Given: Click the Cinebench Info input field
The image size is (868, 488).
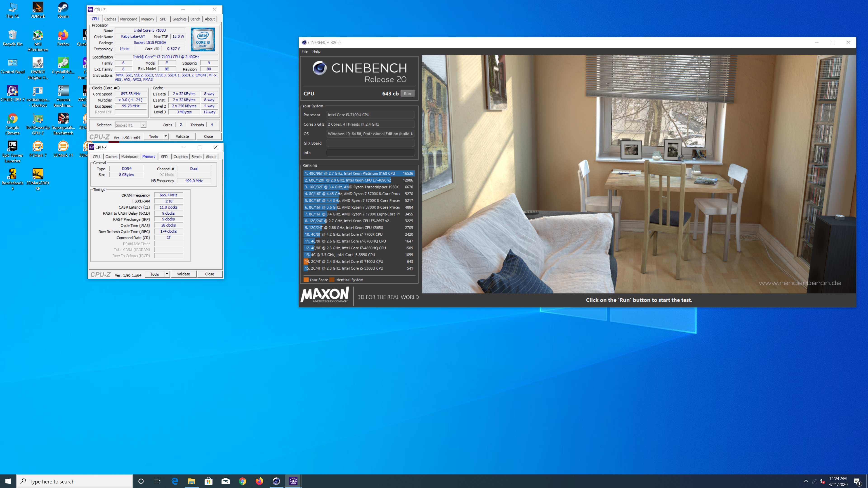Looking at the screenshot, I should 370,152.
